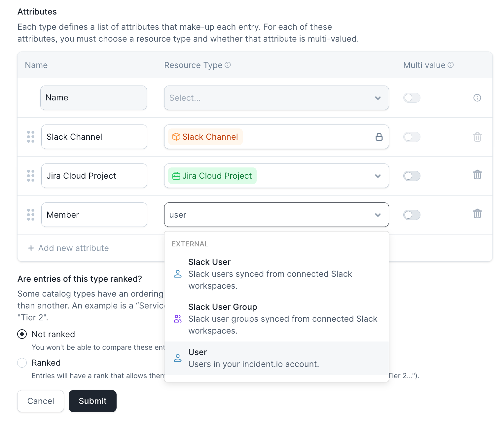This screenshot has height=432, width=504.
Task: Enable multi value for Jira Cloud Project
Action: point(412,176)
